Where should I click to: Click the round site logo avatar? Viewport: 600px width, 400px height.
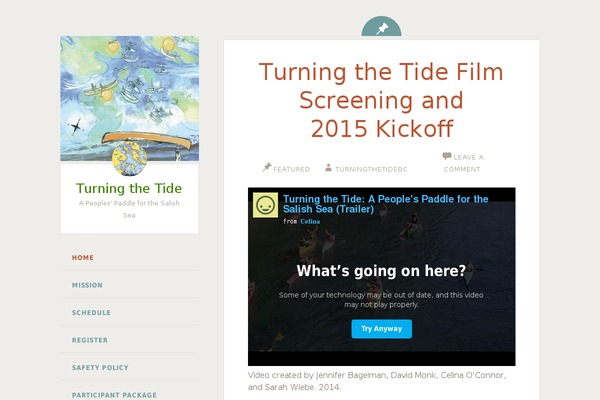[129, 159]
